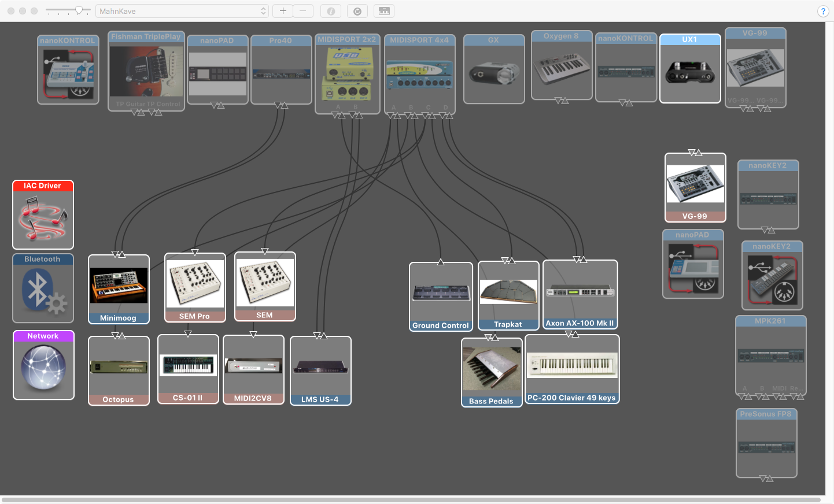
Task: Select the Bass Pedals device
Action: pos(492,372)
